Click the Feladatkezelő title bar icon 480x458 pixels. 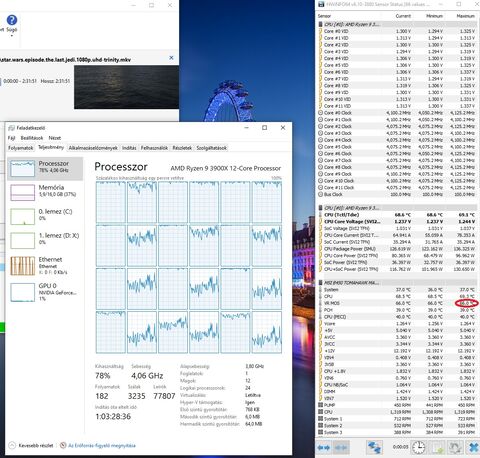coord(11,128)
